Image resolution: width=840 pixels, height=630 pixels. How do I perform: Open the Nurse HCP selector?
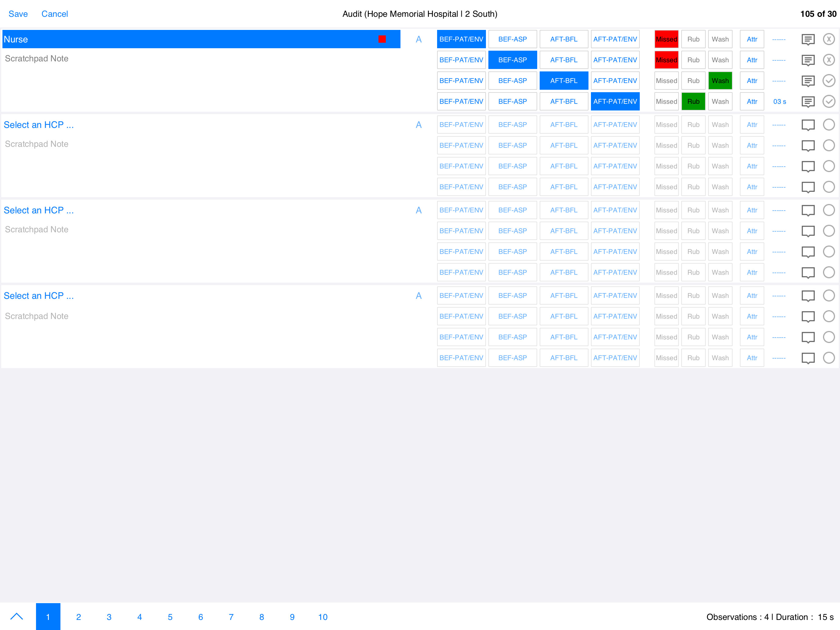[x=201, y=39]
